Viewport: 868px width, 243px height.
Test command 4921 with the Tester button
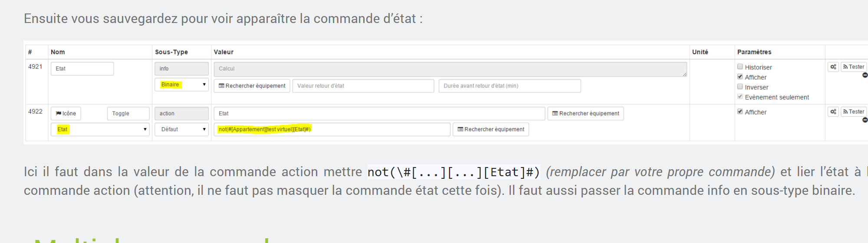853,67
